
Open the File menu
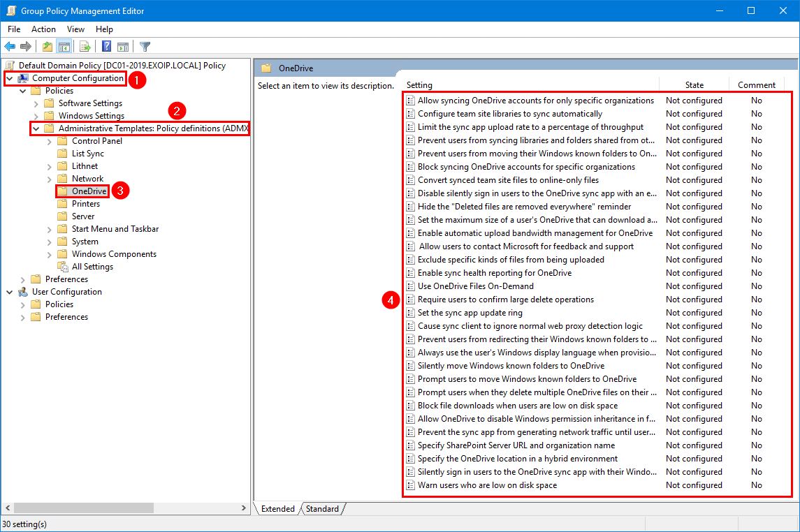point(14,29)
